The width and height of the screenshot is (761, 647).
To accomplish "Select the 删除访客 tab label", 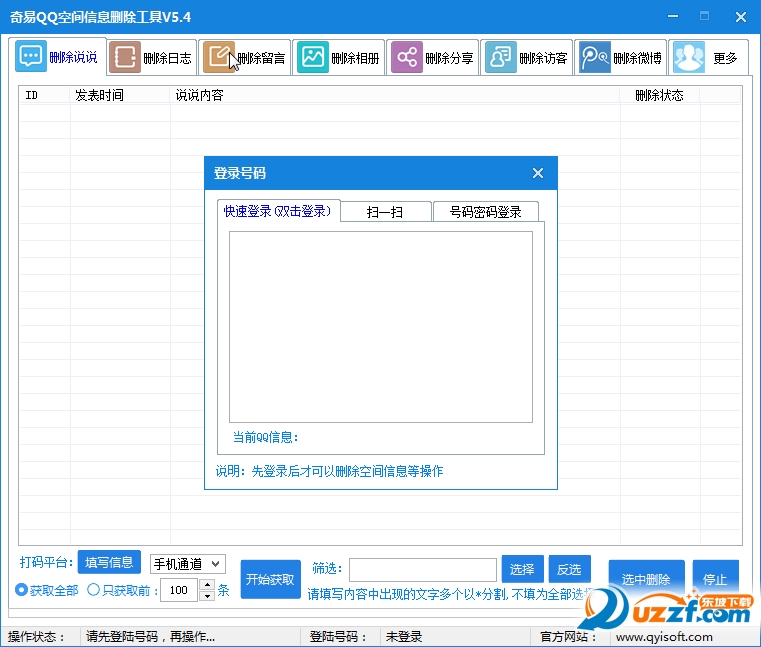I will coord(543,59).
